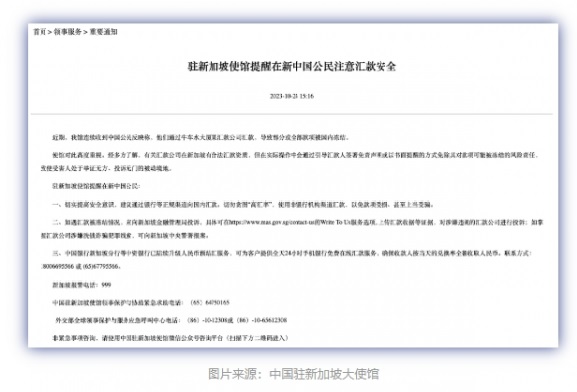The width and height of the screenshot is (577, 392).
Task: Open the www.mas.gov.sg contact-us URL
Action: point(272,222)
